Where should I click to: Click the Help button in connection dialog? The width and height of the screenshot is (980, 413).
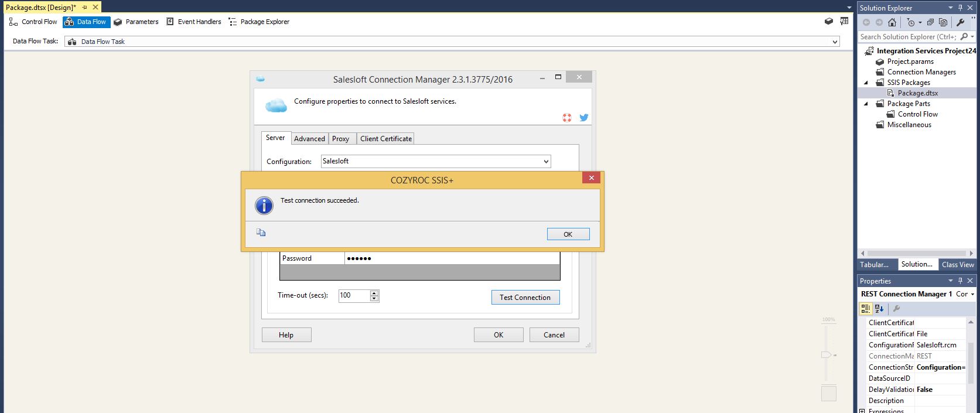click(x=286, y=335)
